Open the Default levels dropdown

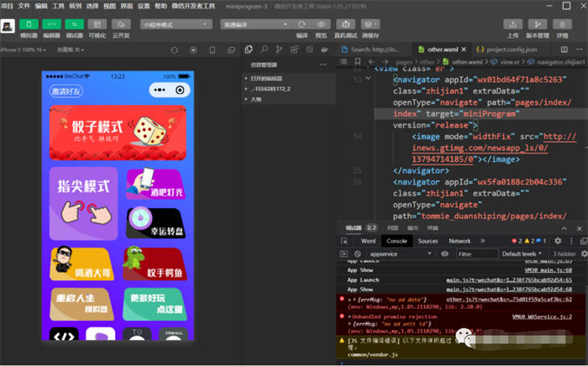tap(522, 254)
